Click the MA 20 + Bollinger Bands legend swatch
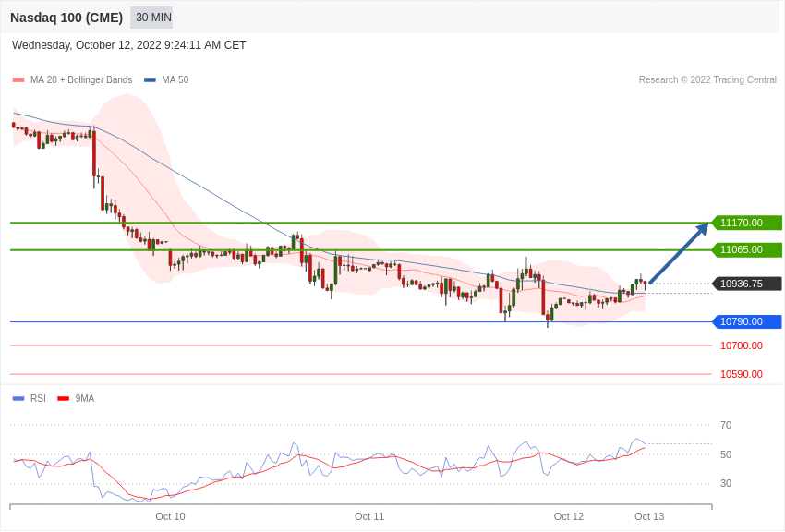Image resolution: width=785 pixels, height=532 pixels. coord(18,79)
